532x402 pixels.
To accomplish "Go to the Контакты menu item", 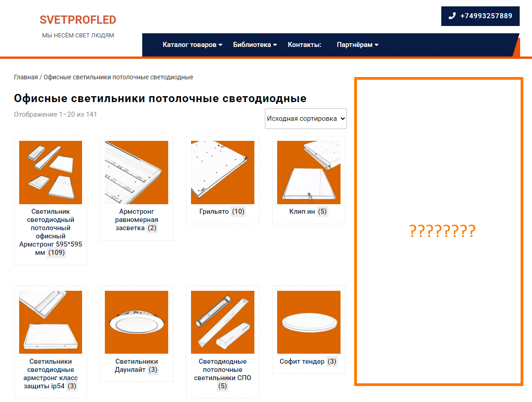I will [305, 45].
